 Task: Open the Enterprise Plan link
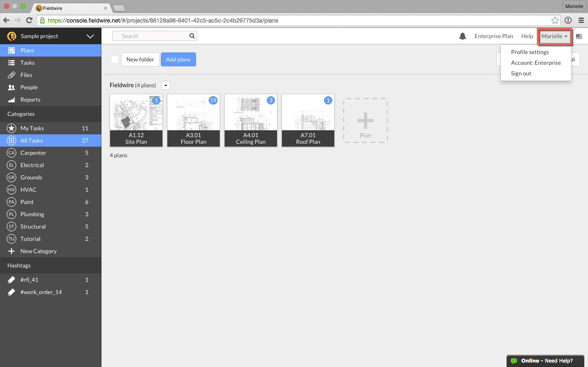[493, 36]
